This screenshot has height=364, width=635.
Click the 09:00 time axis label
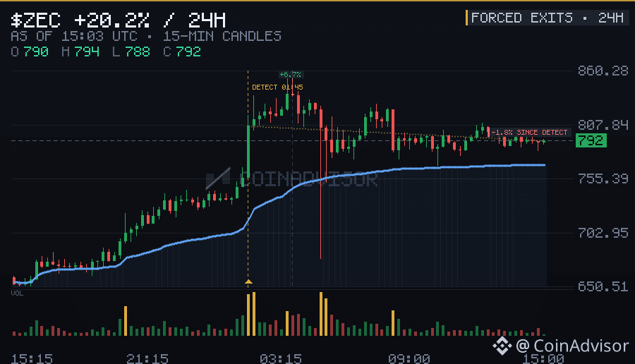click(x=409, y=359)
